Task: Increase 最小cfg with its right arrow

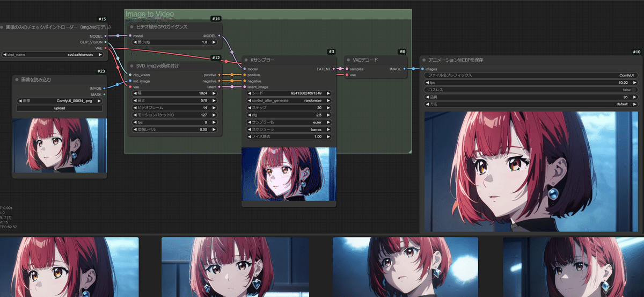Action: coord(215,42)
